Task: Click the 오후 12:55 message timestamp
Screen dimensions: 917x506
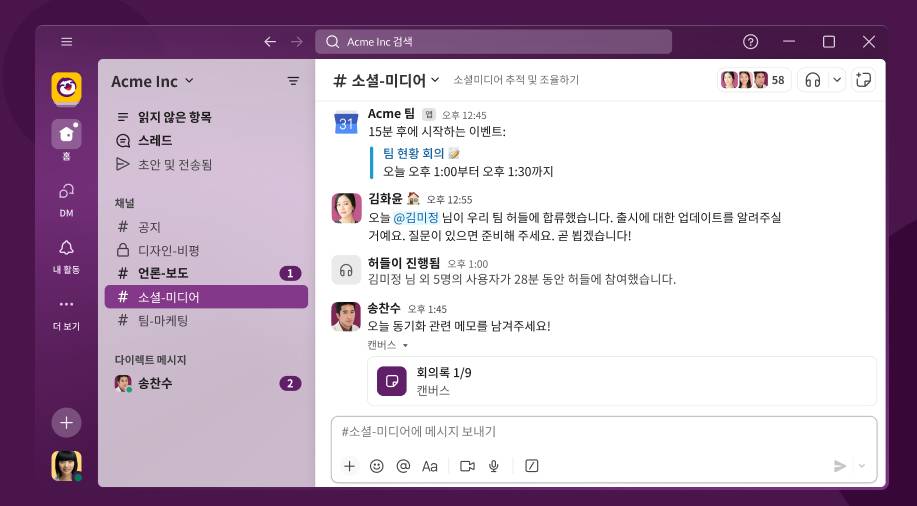Action: pos(449,200)
